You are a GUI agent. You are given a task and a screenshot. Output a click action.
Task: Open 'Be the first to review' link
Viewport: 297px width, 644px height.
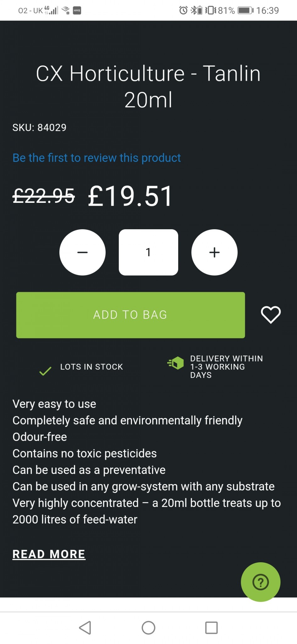click(96, 158)
